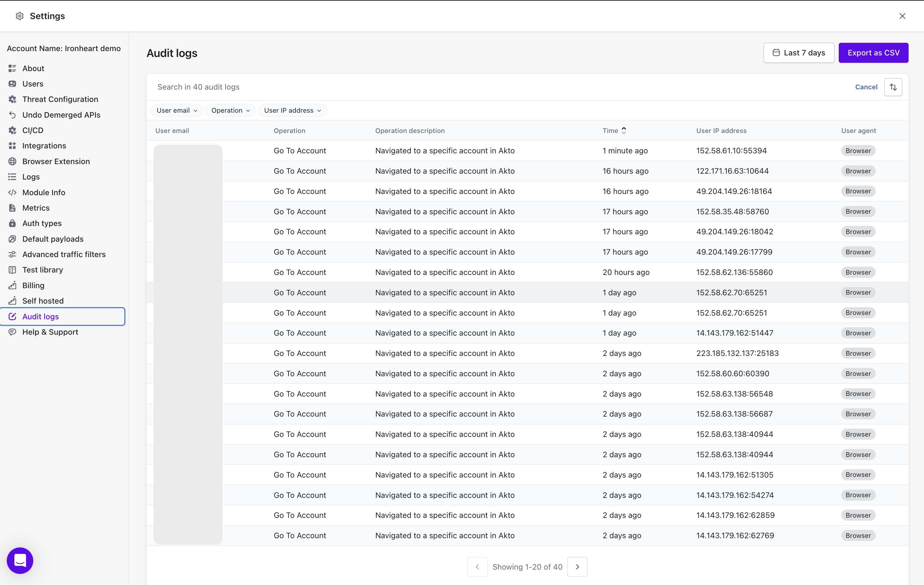Expand the Operation filter dropdown
The image size is (924, 585).
(230, 111)
